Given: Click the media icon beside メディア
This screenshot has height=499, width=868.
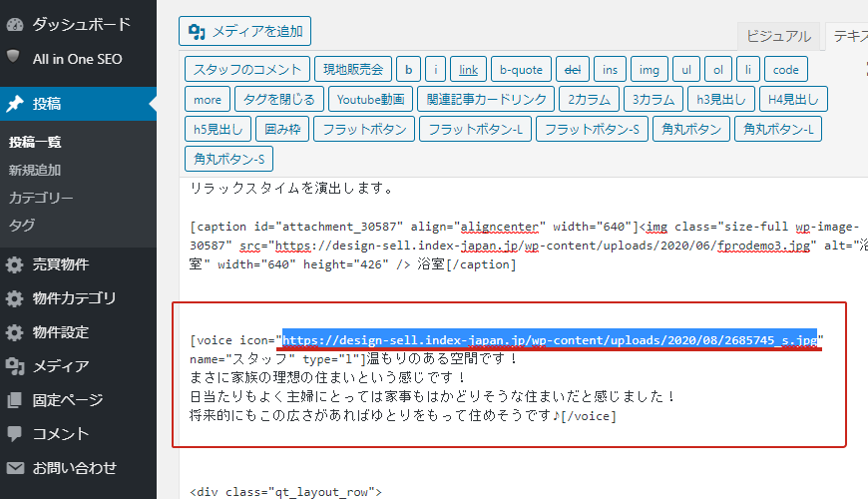Looking at the screenshot, I should pyautogui.click(x=15, y=366).
